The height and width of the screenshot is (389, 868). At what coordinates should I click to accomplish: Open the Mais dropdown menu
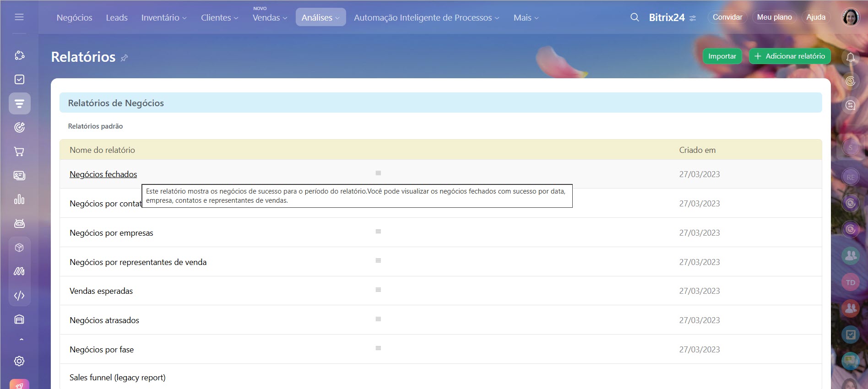[526, 18]
